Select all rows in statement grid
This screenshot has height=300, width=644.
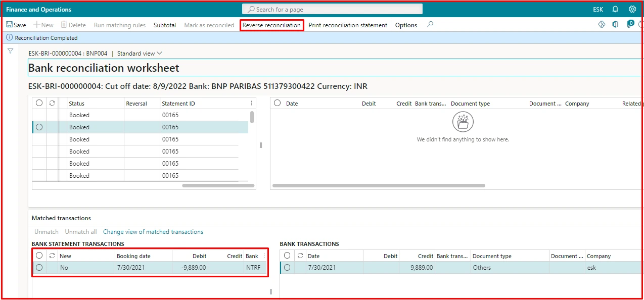pos(39,103)
